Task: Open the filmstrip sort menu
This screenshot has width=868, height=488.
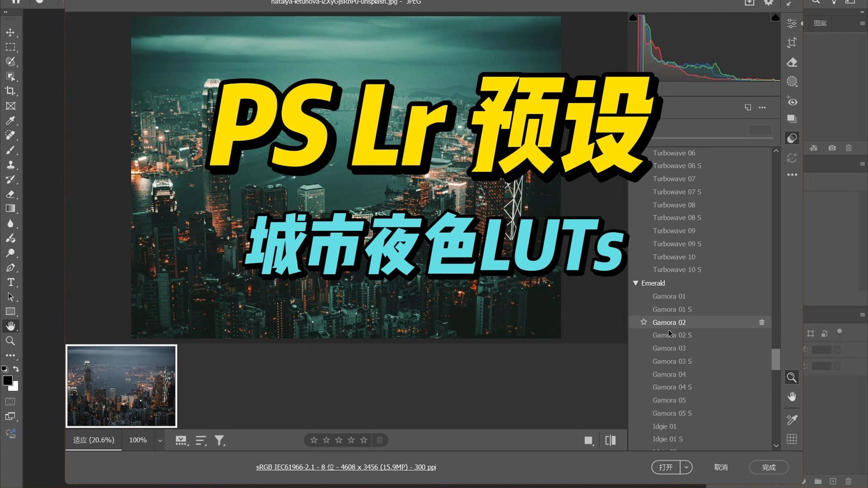Action: pos(201,440)
